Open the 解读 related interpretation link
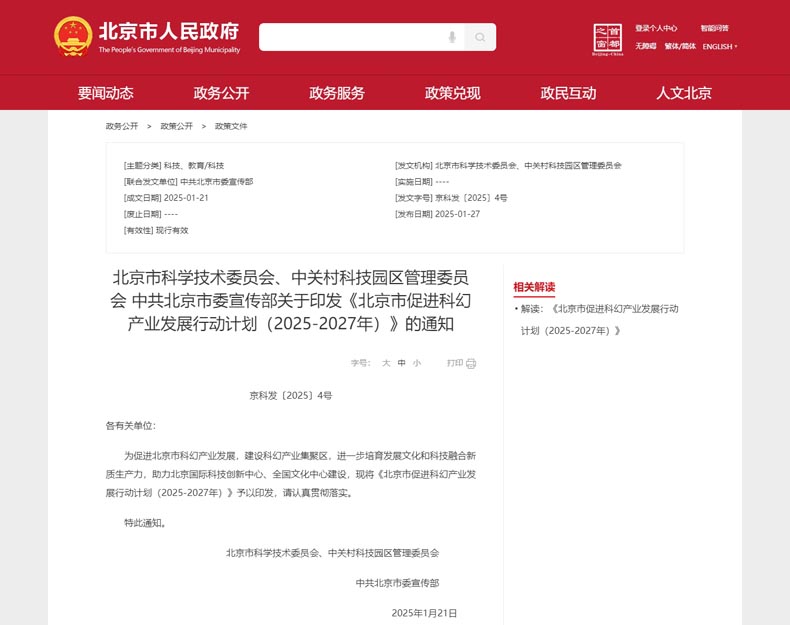Image resolution: width=790 pixels, height=625 pixels. pos(600,319)
